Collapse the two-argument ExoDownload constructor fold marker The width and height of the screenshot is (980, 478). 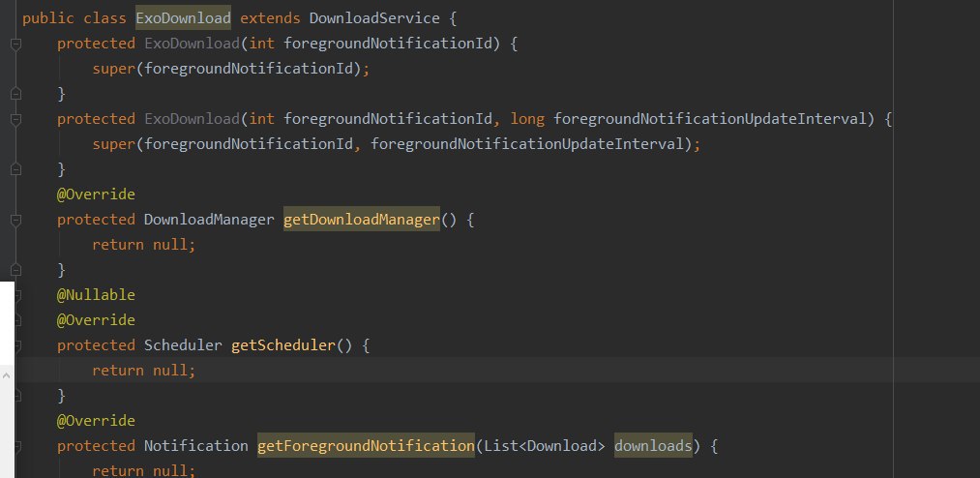click(x=16, y=119)
